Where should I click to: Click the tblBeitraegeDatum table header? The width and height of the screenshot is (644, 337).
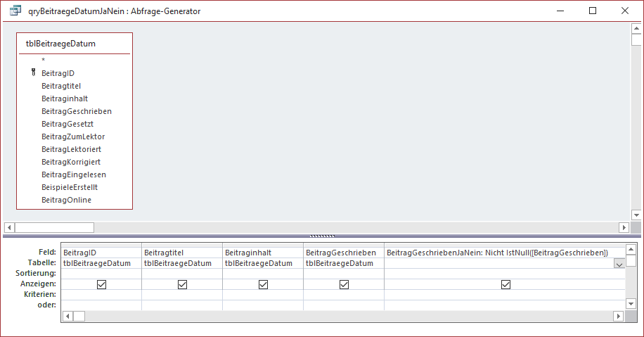(x=60, y=44)
